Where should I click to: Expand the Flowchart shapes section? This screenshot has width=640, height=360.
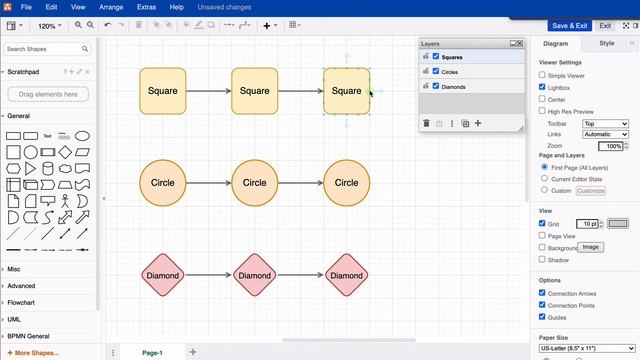click(20, 302)
